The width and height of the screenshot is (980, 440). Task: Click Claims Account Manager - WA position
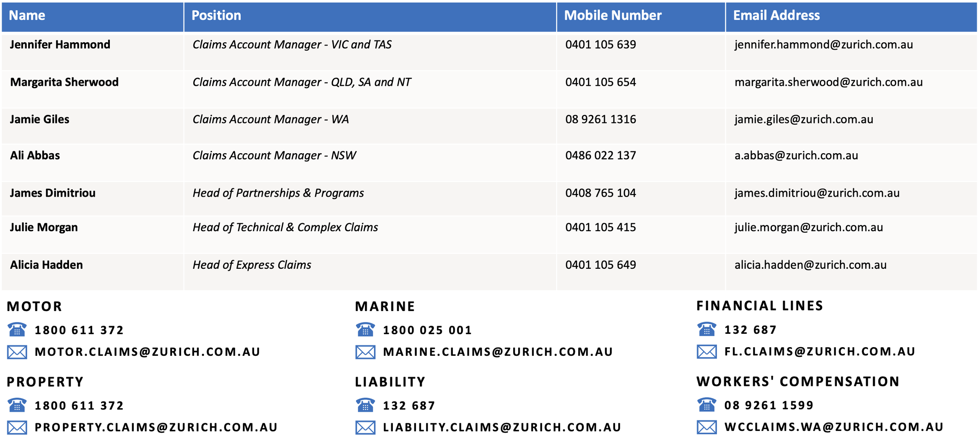point(270,120)
